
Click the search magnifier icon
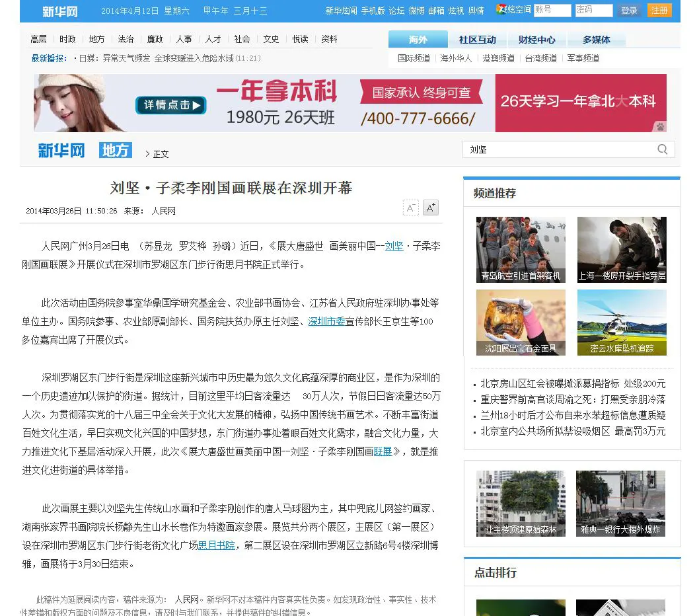(x=663, y=149)
